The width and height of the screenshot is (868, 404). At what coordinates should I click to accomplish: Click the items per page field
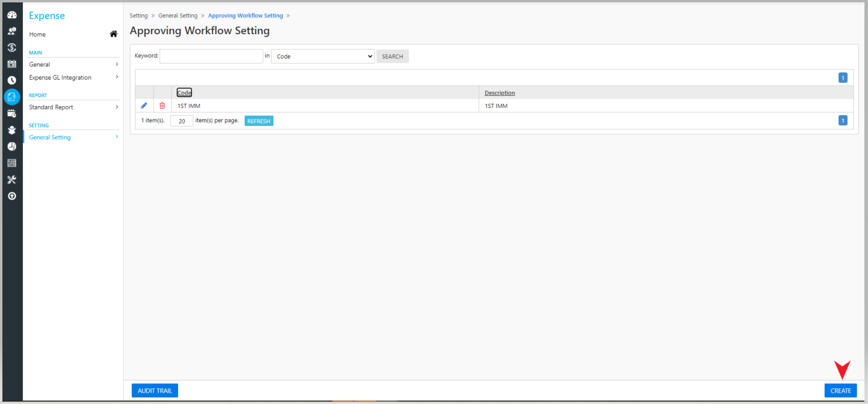182,121
